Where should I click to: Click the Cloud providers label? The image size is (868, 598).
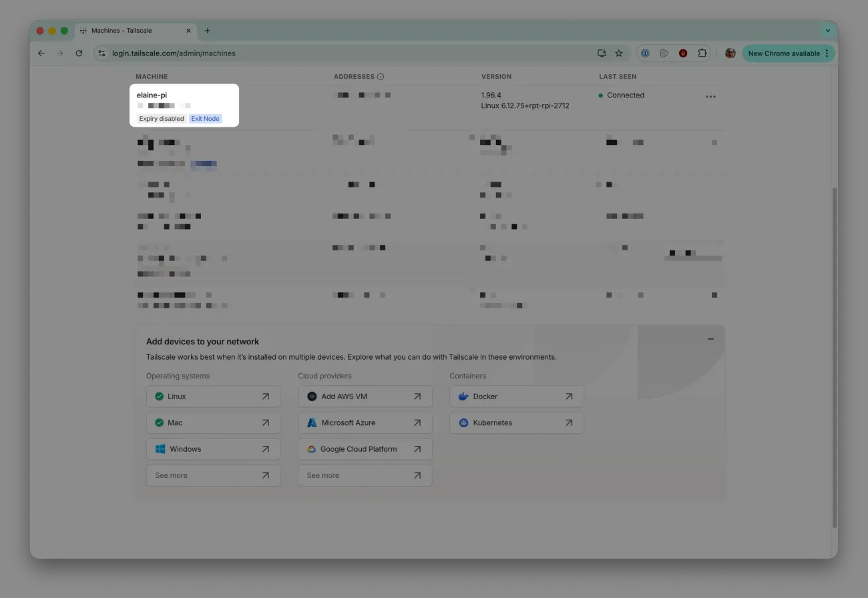pos(324,376)
